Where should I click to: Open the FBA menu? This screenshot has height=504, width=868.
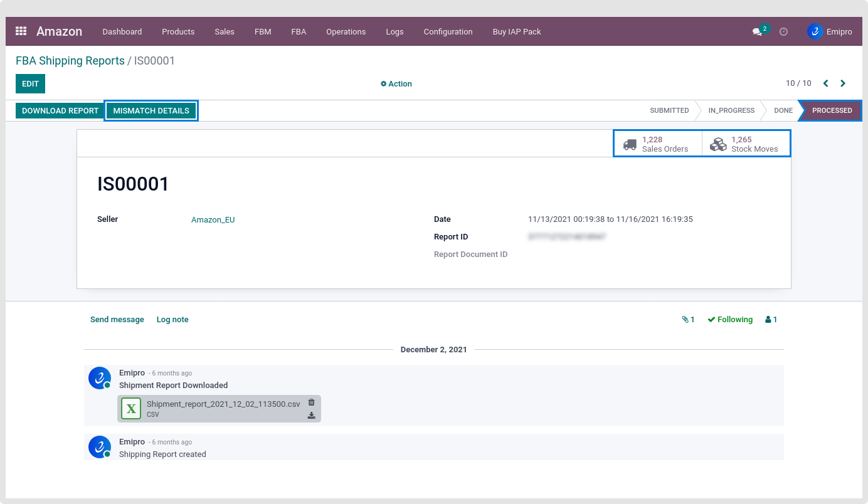tap(299, 32)
